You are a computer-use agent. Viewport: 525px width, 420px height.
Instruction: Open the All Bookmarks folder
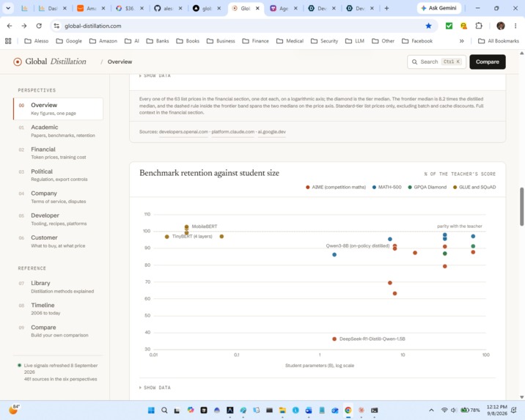click(499, 41)
